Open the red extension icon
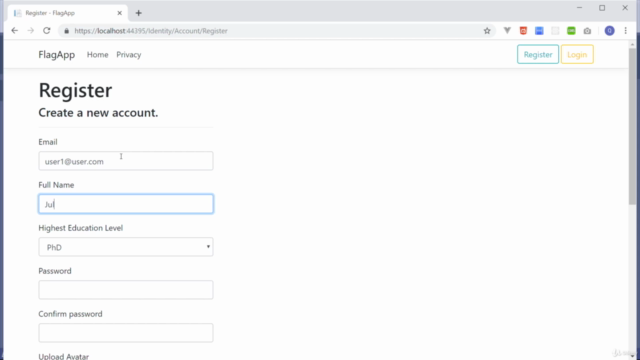 pyautogui.click(x=523, y=31)
